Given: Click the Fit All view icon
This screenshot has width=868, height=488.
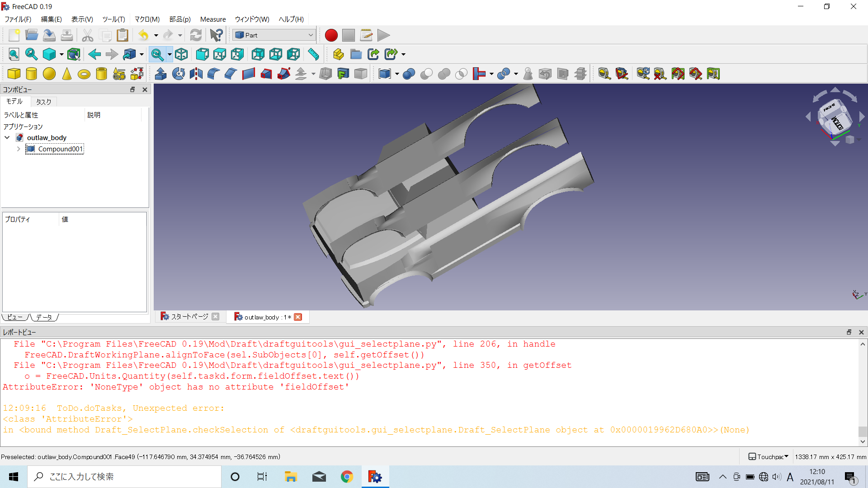Looking at the screenshot, I should 14,54.
